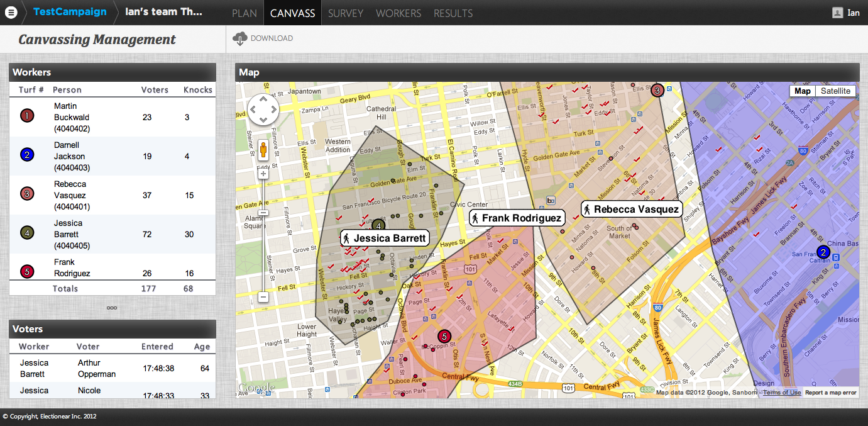Click the Frank Rodriguez walker label on map
Screen dimensions: 868x426
pos(517,218)
